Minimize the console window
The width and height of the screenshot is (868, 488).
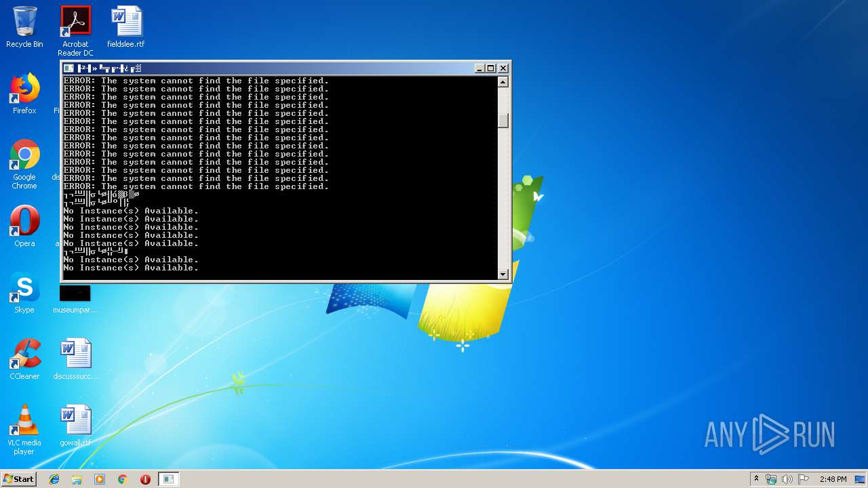tap(479, 68)
